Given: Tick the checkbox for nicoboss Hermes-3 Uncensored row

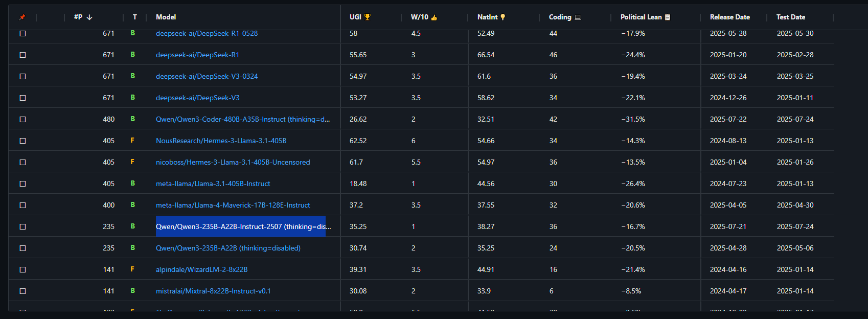Looking at the screenshot, I should point(22,162).
